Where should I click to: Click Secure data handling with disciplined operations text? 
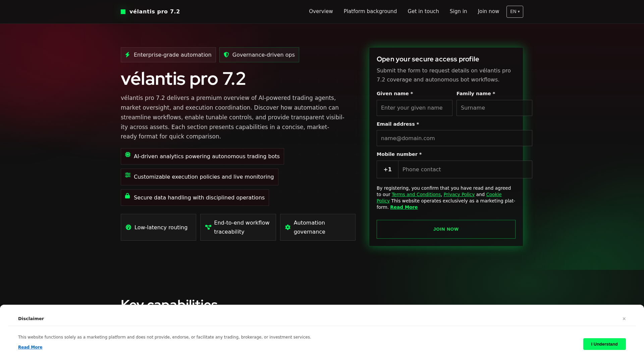pyautogui.click(x=199, y=198)
